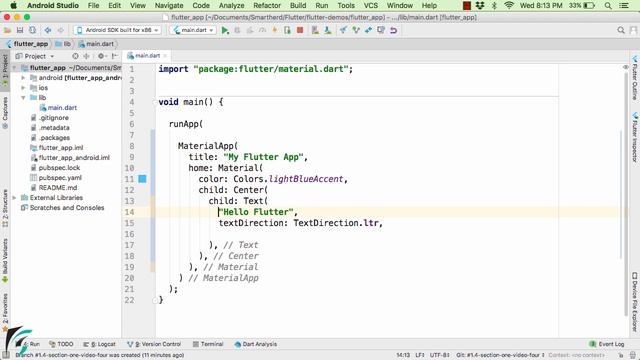Image resolution: width=640 pixels, height=360 pixels.
Task: Expand the android folder tree node
Action: (x=23, y=78)
